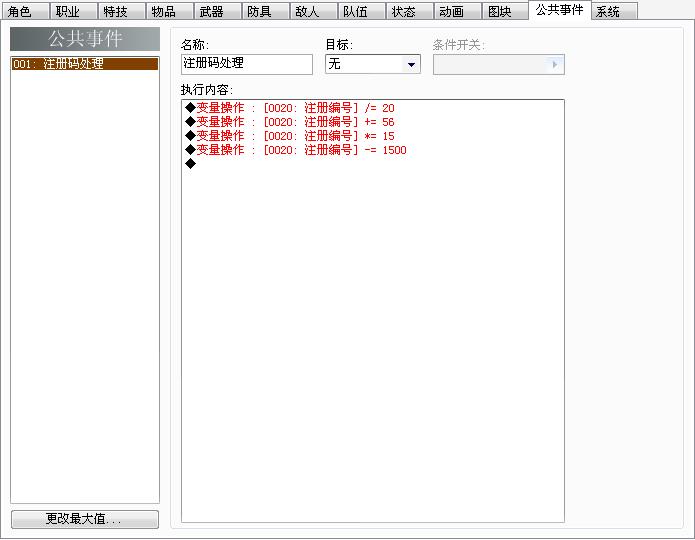Open the 图块 tab

click(505, 11)
